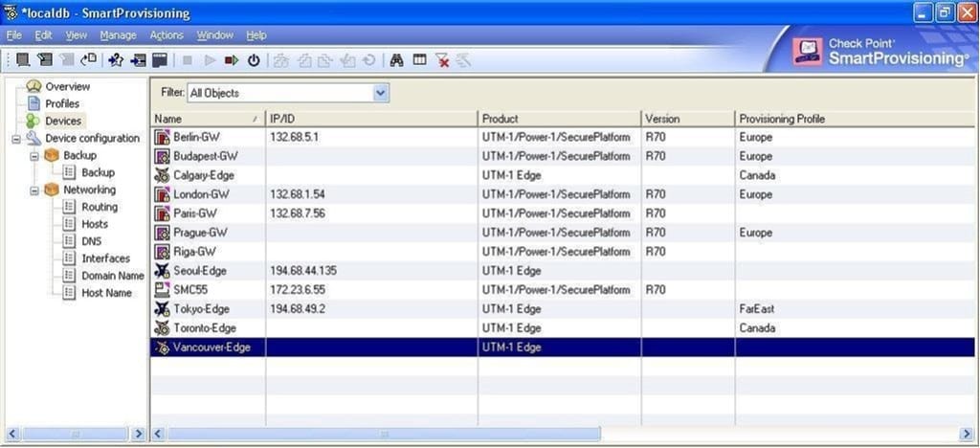Collapse the Backup folder tree node
The height and width of the screenshot is (448, 980).
[34, 156]
